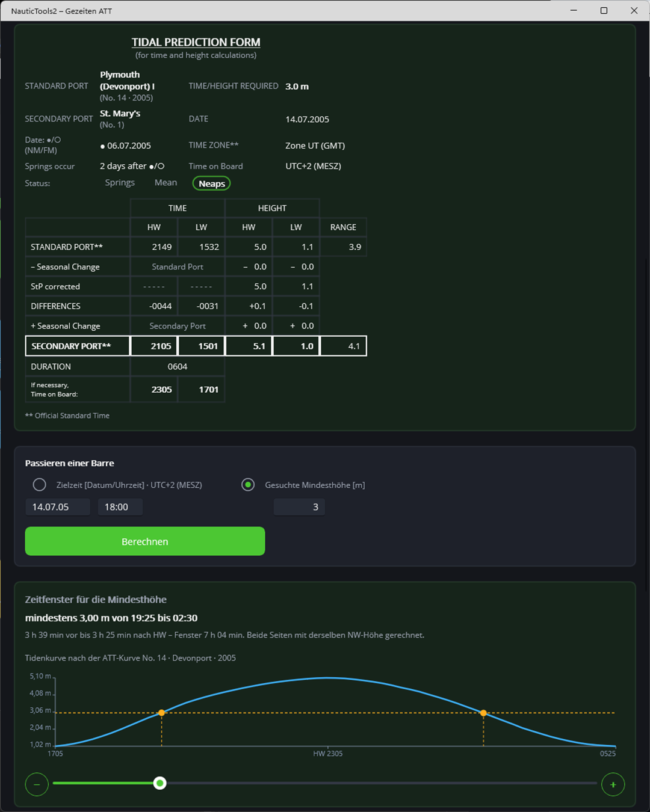Image resolution: width=650 pixels, height=812 pixels.
Task: Click the TIDAL PREDICTION FORM heading
Action: click(x=196, y=42)
